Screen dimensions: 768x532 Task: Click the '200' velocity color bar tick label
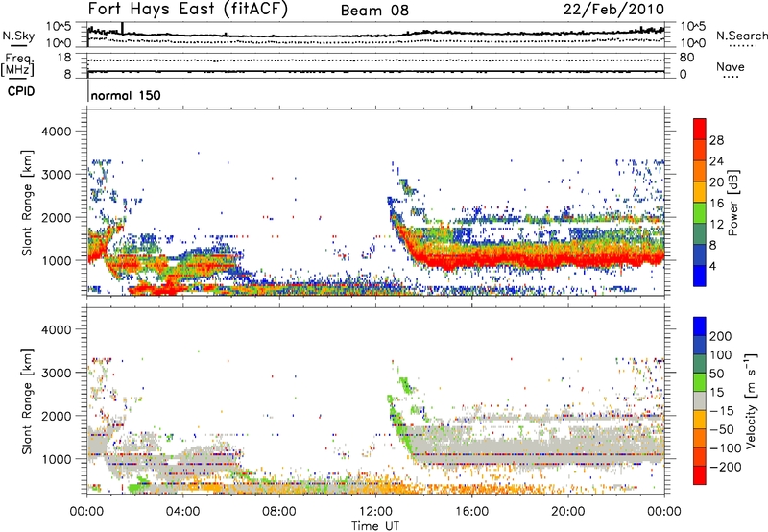721,336
